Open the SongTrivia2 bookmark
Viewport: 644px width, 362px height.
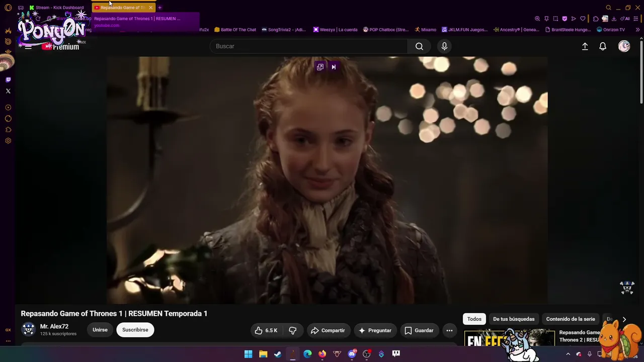coord(284,30)
